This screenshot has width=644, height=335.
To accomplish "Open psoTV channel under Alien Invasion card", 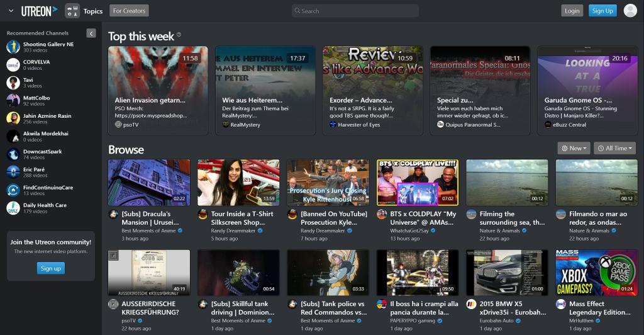I will [x=131, y=125].
